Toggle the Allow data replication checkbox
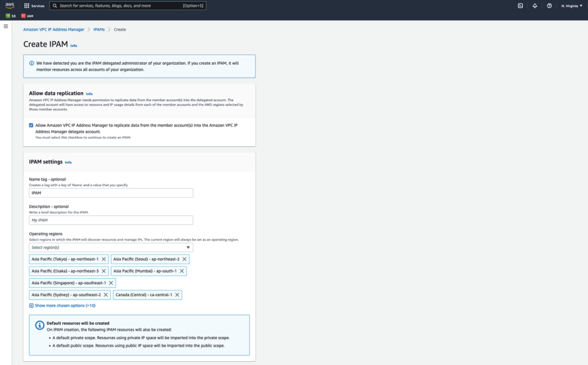The width and height of the screenshot is (588, 365). [x=31, y=125]
